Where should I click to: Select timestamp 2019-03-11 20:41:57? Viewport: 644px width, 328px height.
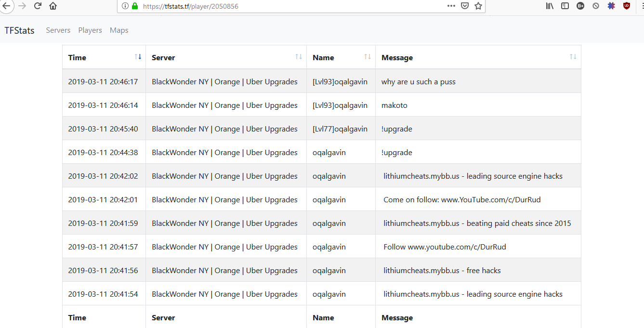click(103, 247)
